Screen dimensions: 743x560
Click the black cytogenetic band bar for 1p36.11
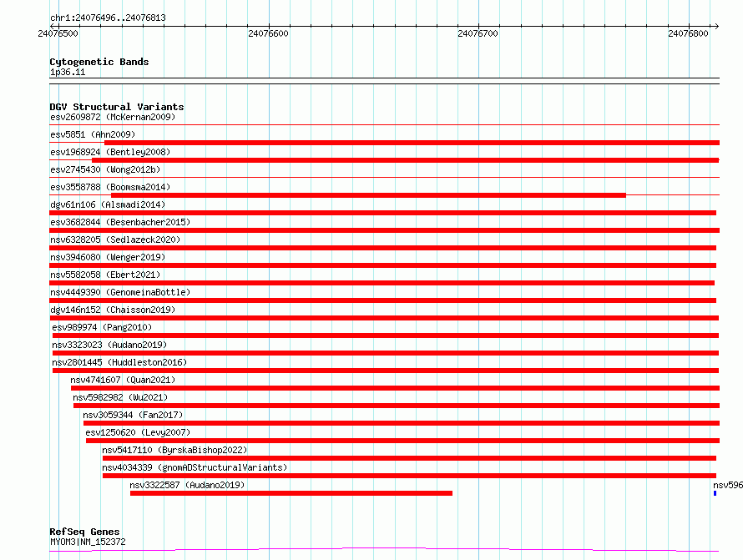[384, 81]
